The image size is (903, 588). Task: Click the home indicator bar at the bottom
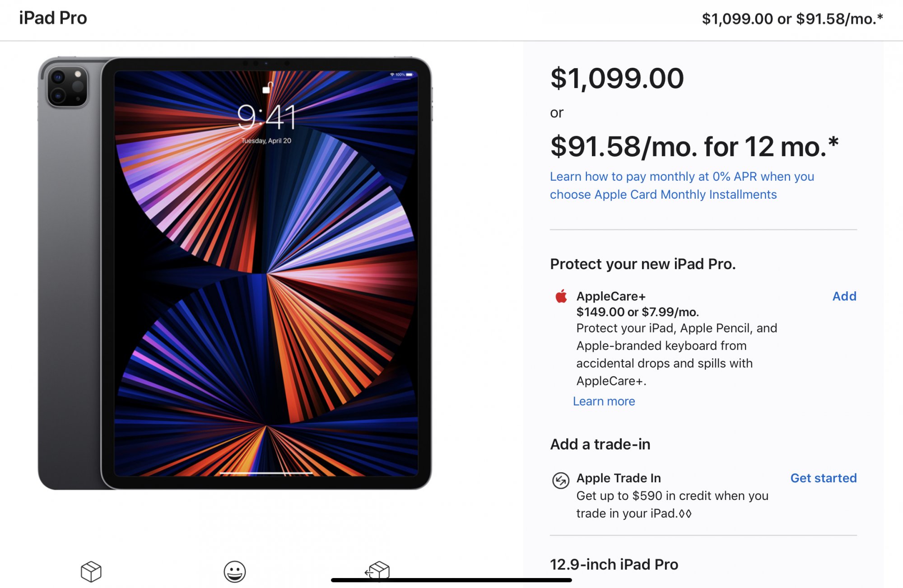pyautogui.click(x=451, y=580)
